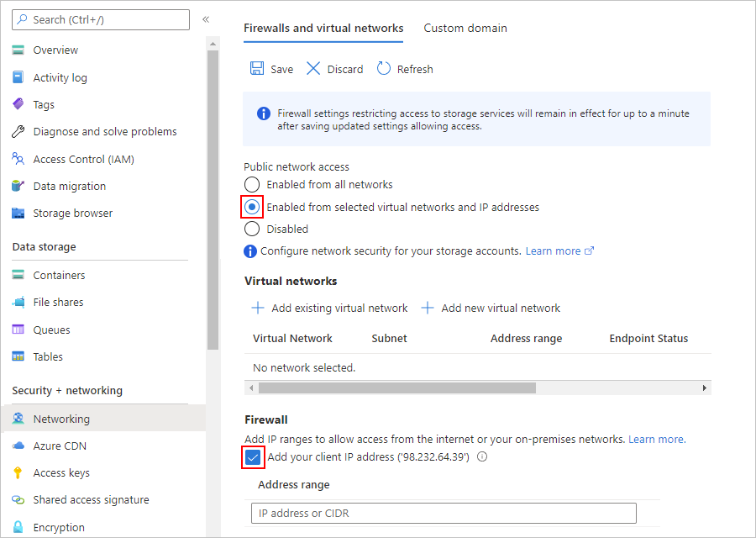This screenshot has width=756, height=538.
Task: Click the Discard X icon
Action: [313, 69]
